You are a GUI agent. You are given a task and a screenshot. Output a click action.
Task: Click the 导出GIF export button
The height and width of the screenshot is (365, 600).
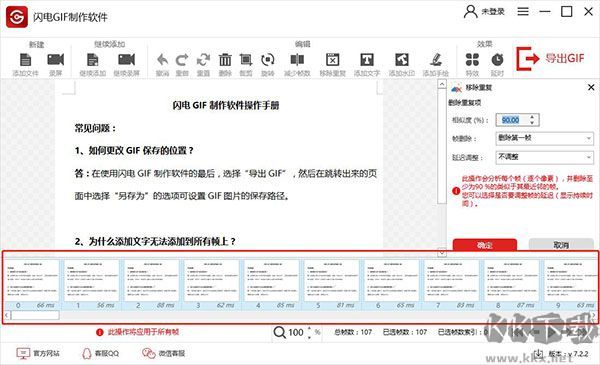(x=550, y=59)
